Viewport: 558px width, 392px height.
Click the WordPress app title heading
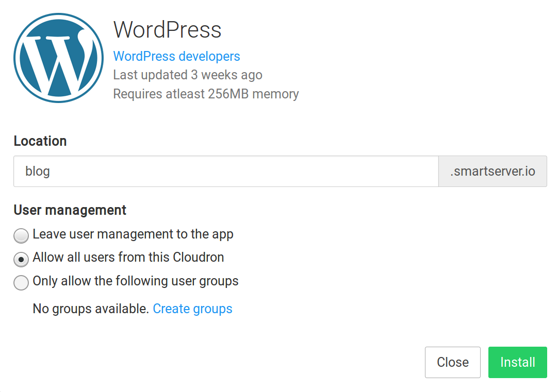point(167,29)
